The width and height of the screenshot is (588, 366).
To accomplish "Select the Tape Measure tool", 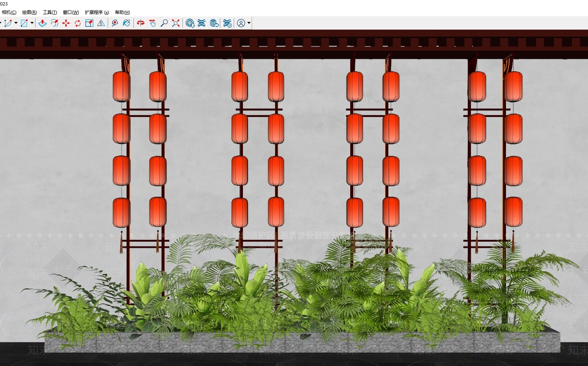I will tap(115, 23).
